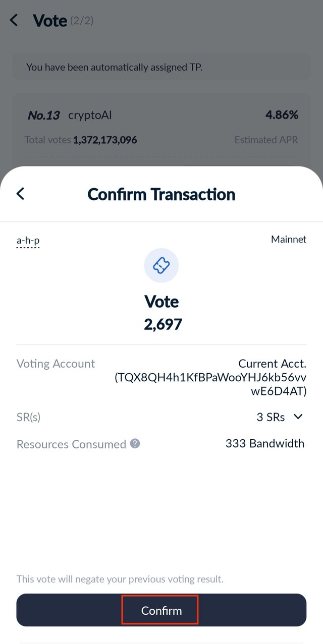The image size is (323, 644).
Task: Tap the Voting Account label
Action: (56, 364)
